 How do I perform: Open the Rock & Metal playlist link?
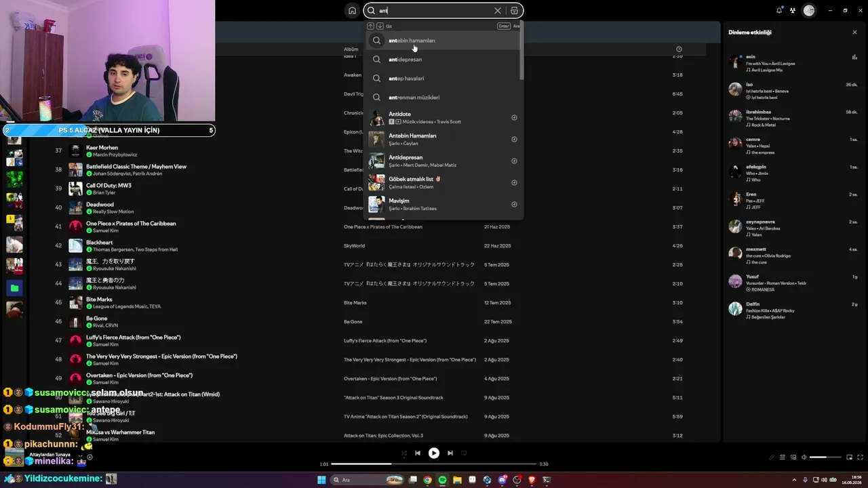point(765,125)
